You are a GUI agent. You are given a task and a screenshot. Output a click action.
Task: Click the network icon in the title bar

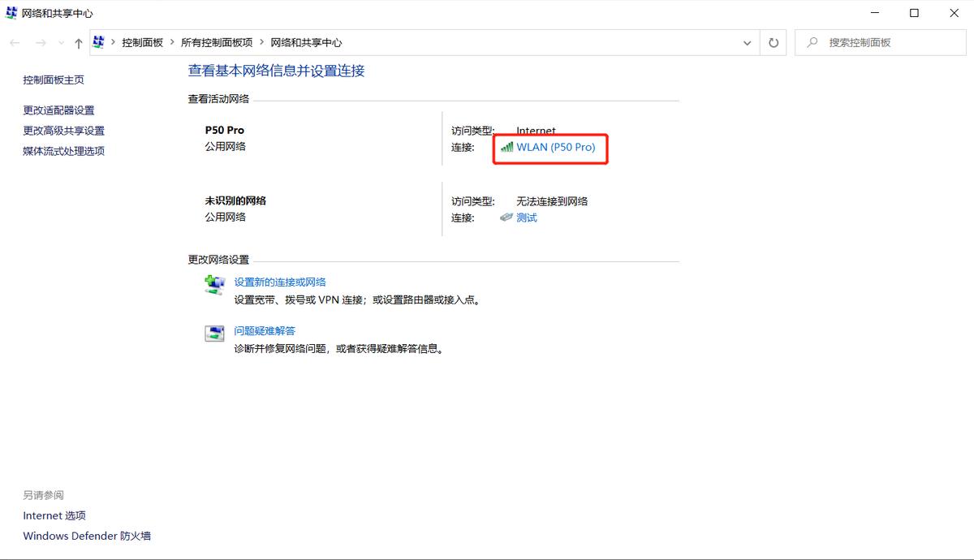10,13
